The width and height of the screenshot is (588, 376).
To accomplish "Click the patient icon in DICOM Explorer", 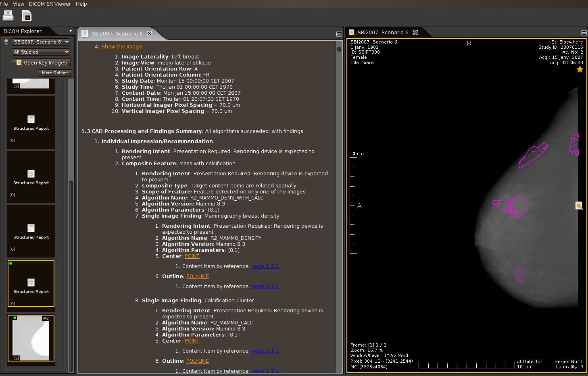I will pyautogui.click(x=6, y=42).
